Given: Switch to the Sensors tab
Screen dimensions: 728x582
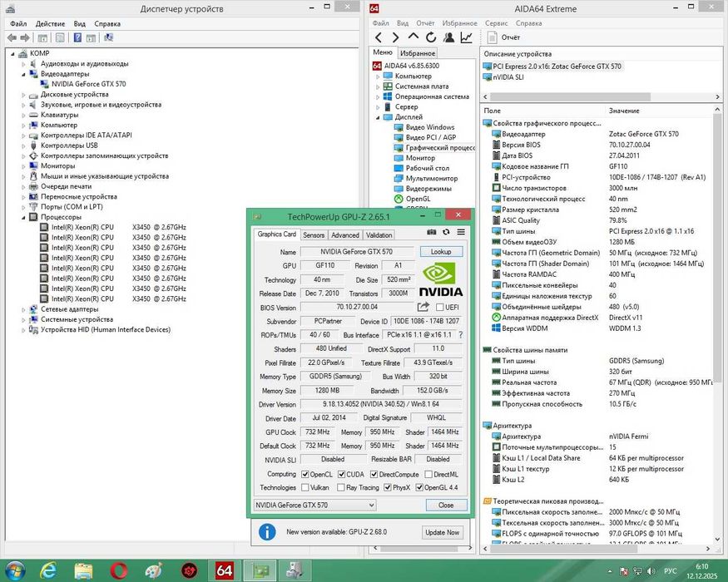Looking at the screenshot, I should [314, 235].
